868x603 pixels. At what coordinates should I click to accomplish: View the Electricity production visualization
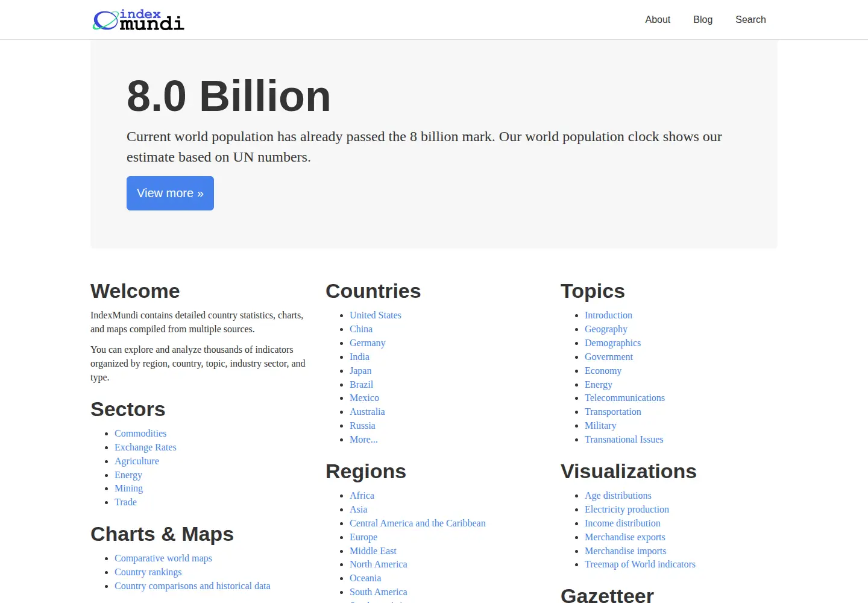click(x=627, y=510)
